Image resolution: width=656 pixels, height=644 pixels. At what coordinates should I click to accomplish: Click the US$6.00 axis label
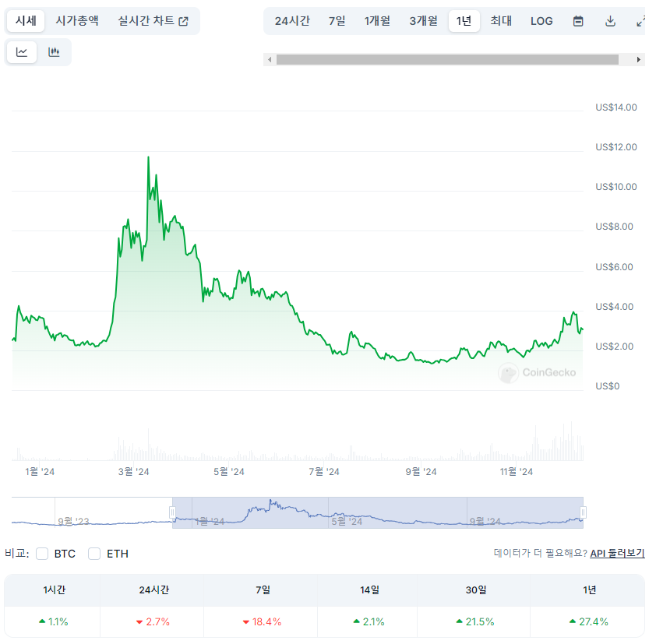click(614, 267)
